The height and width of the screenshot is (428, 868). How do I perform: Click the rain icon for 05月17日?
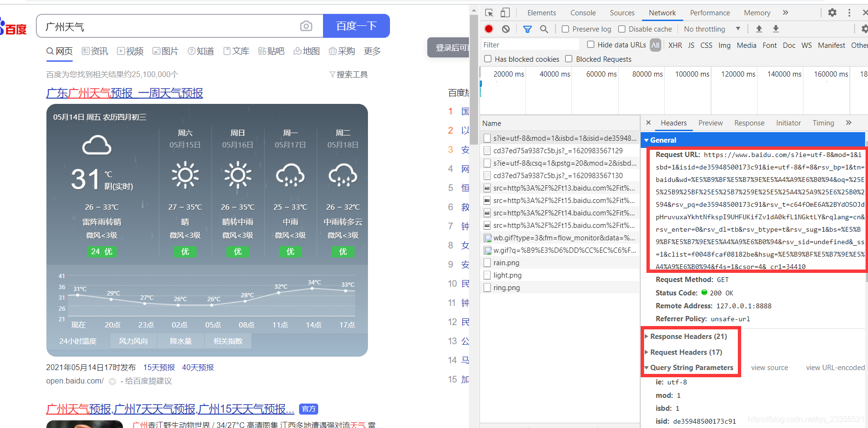coord(290,175)
